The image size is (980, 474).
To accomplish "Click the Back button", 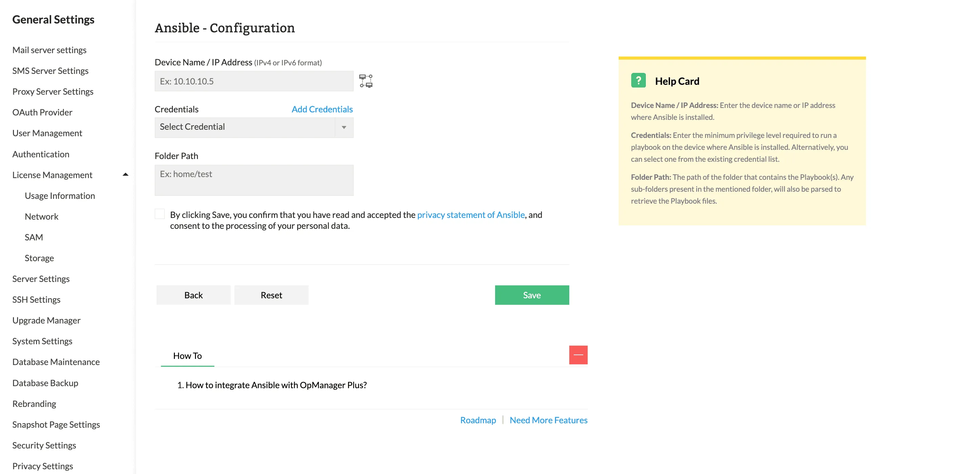I will [193, 295].
